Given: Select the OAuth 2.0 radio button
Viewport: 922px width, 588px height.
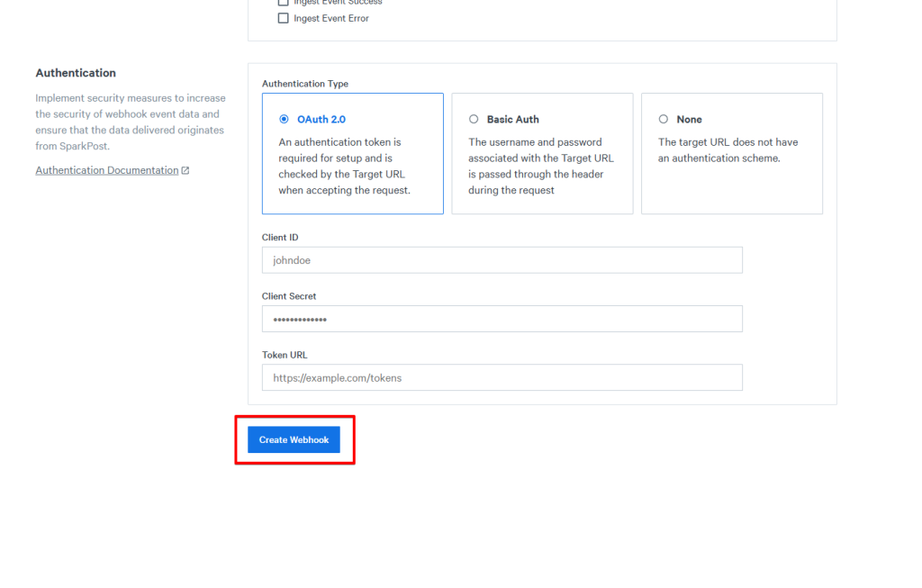Looking at the screenshot, I should [x=285, y=119].
